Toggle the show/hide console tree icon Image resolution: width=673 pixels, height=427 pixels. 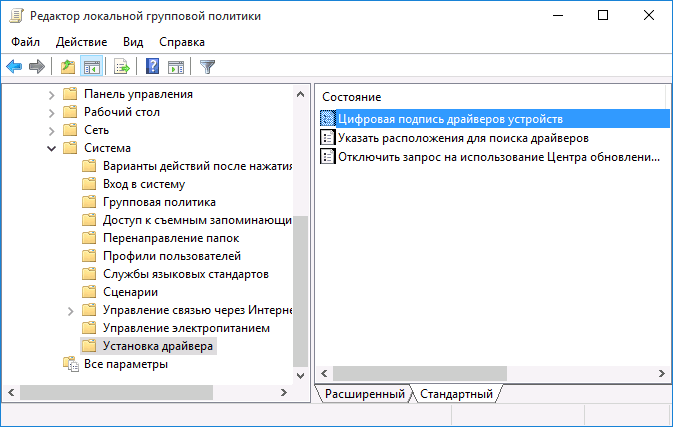click(x=91, y=67)
